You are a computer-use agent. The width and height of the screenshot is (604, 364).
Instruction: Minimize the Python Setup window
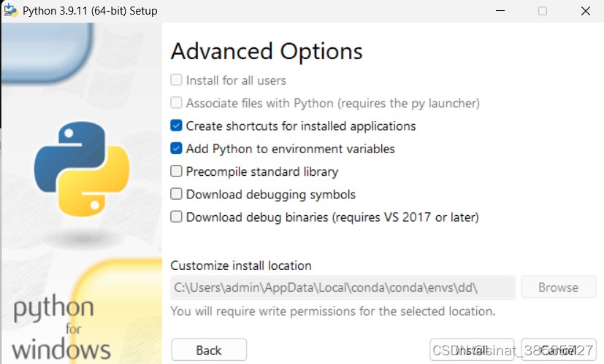coord(500,11)
